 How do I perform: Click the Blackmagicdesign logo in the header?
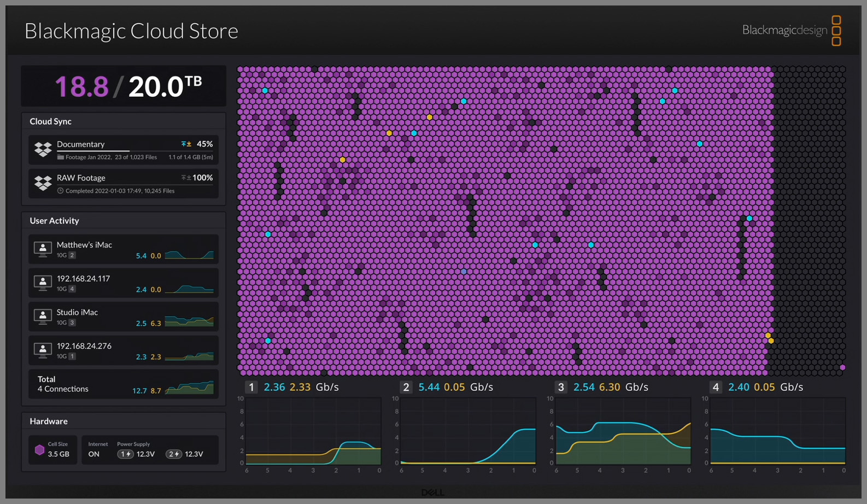(792, 31)
